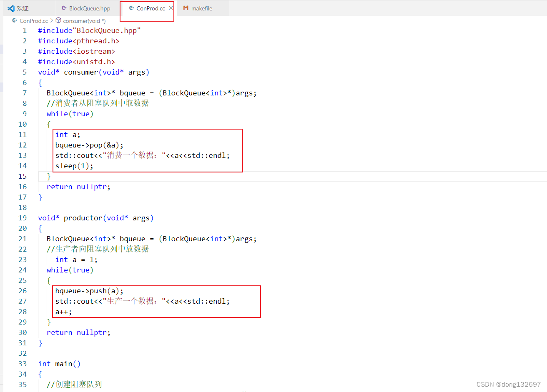
Task: Click the productor function name on line 19
Action: click(x=83, y=218)
